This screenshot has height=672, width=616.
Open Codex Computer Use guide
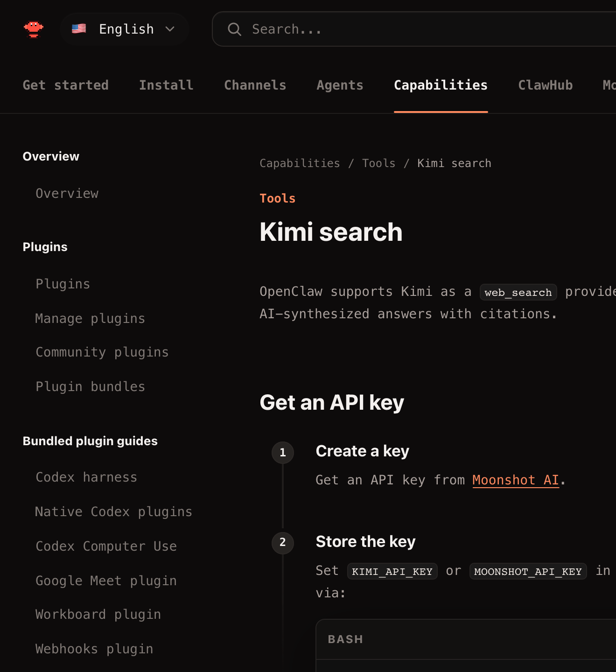[x=106, y=546]
